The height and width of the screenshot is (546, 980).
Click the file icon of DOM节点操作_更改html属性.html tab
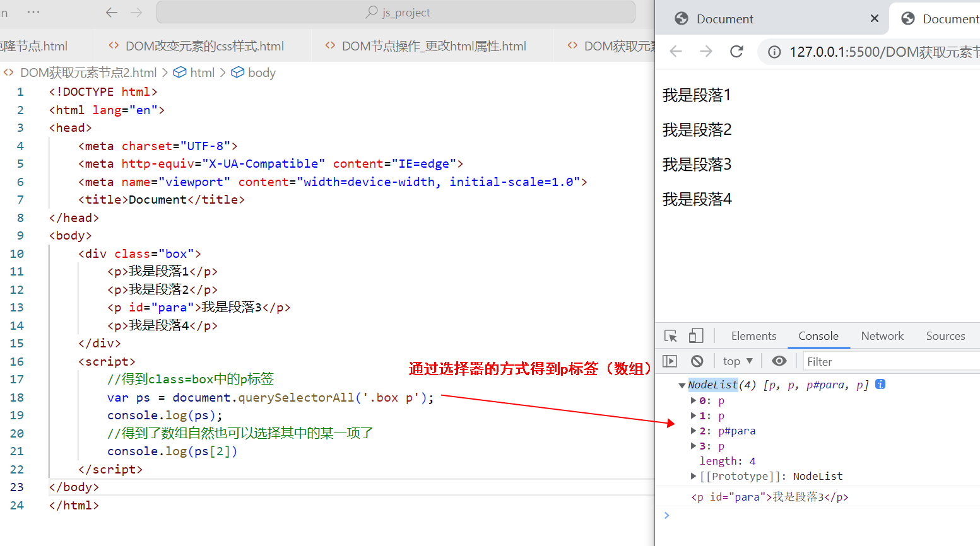pos(330,45)
